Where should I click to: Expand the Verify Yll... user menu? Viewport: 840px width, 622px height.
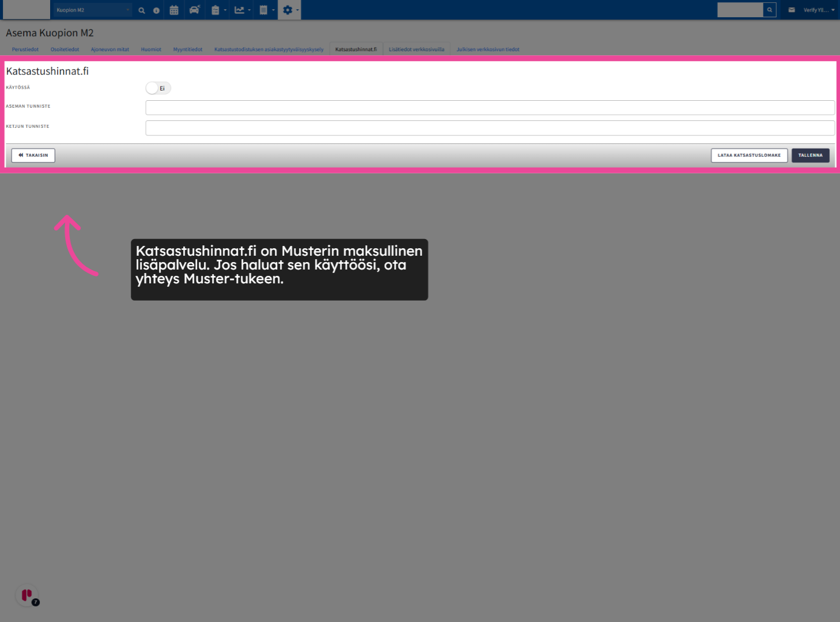tap(819, 10)
